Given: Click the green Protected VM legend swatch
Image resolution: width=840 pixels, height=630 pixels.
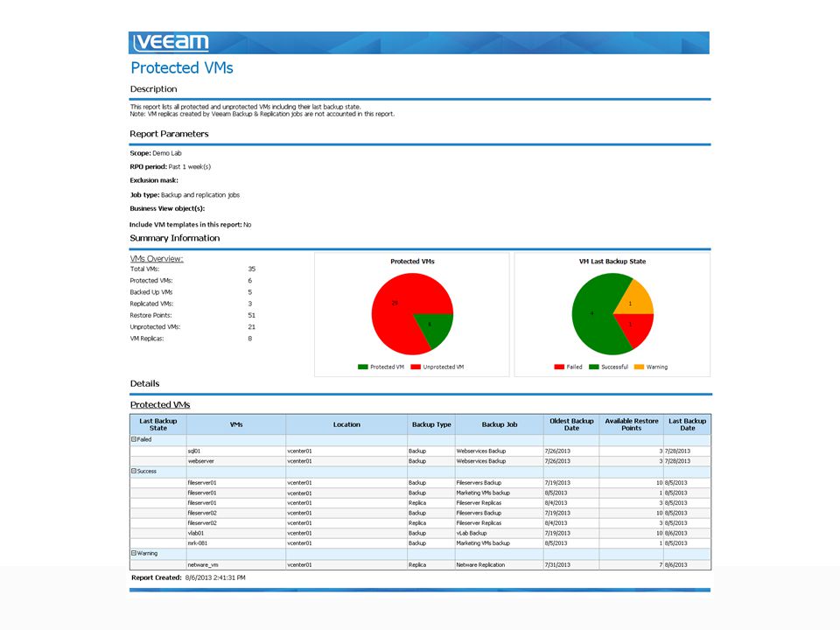Looking at the screenshot, I should 362,367.
